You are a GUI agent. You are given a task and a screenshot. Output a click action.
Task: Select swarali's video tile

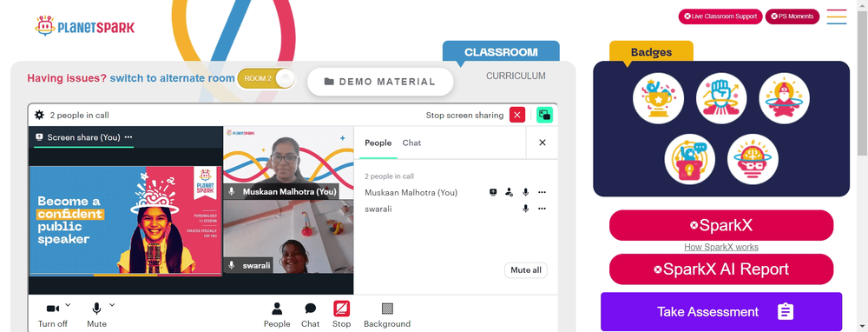click(288, 236)
